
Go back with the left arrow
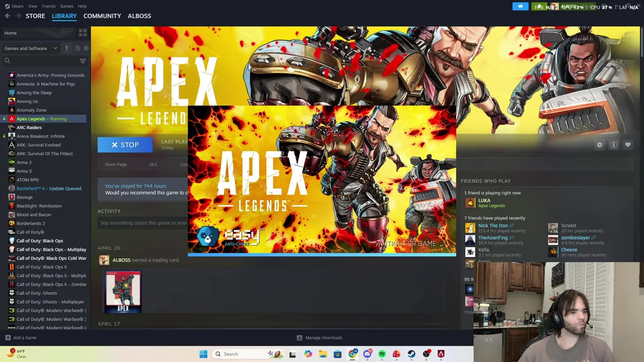pyautogui.click(x=8, y=16)
